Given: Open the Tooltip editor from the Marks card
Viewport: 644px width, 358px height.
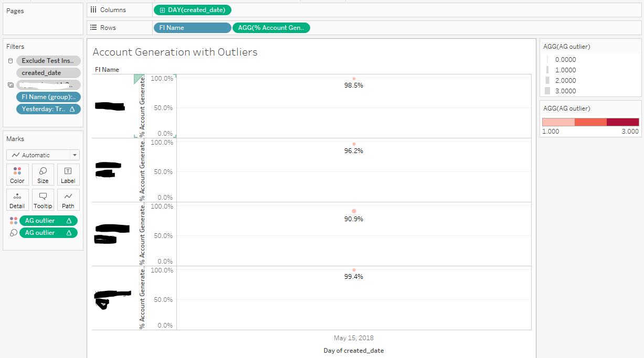Looking at the screenshot, I should pyautogui.click(x=43, y=200).
